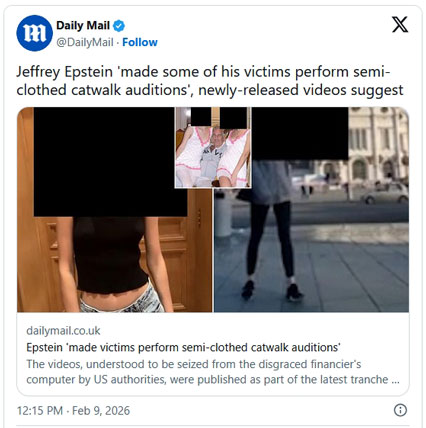426x428 pixels.
Task: View the left photo with black top
Action: tap(114, 210)
